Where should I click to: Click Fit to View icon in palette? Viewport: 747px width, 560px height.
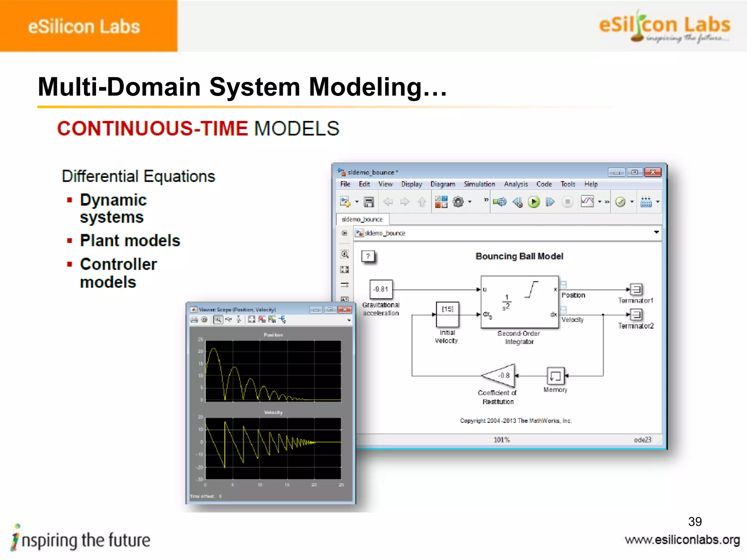pos(344,269)
